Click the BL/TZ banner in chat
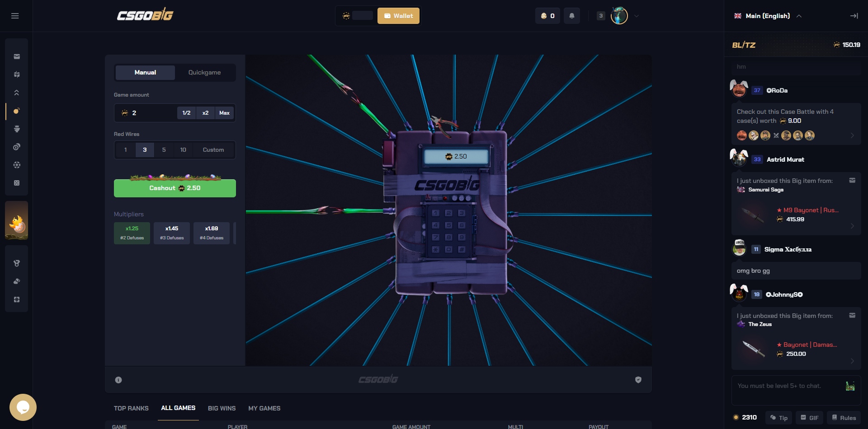 [796, 45]
